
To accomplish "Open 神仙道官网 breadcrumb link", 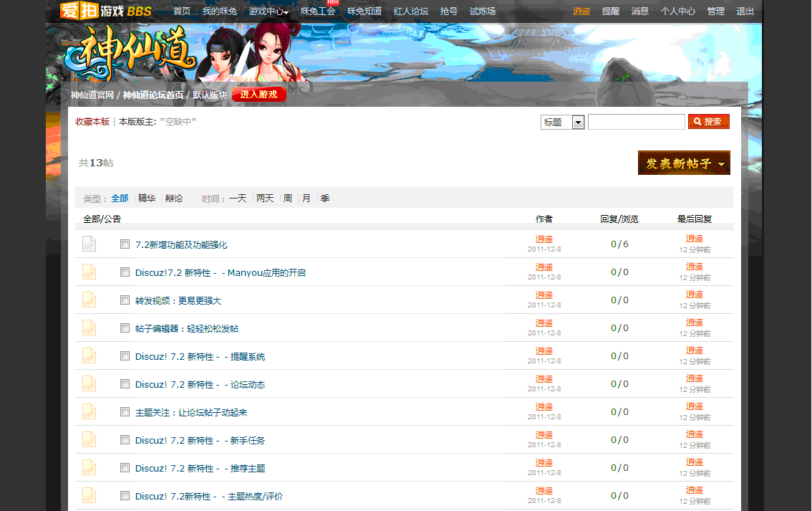I will 92,95.
